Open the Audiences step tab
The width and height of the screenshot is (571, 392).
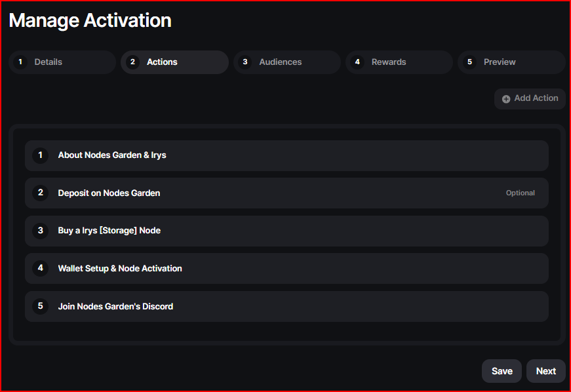[286, 62]
